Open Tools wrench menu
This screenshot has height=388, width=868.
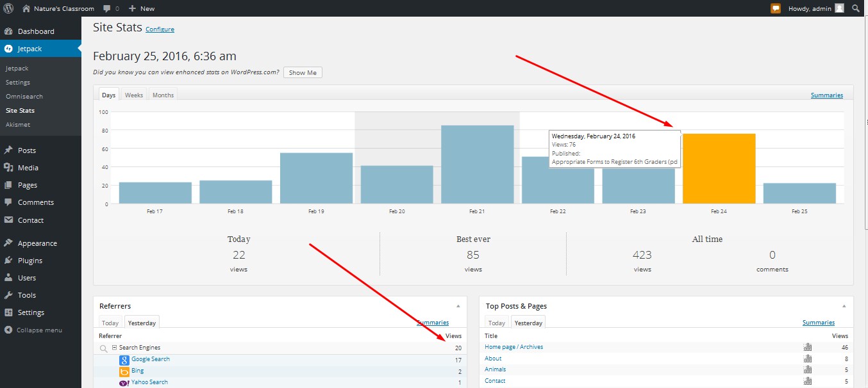pyautogui.click(x=40, y=295)
